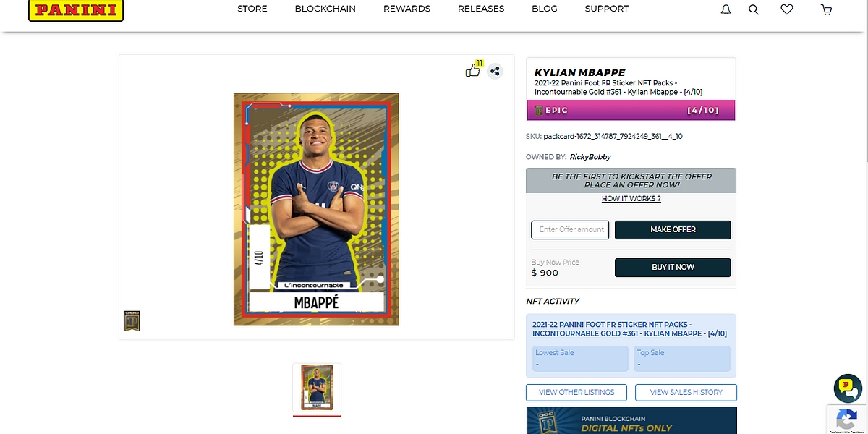
Task: Open the notifications bell
Action: point(726,9)
